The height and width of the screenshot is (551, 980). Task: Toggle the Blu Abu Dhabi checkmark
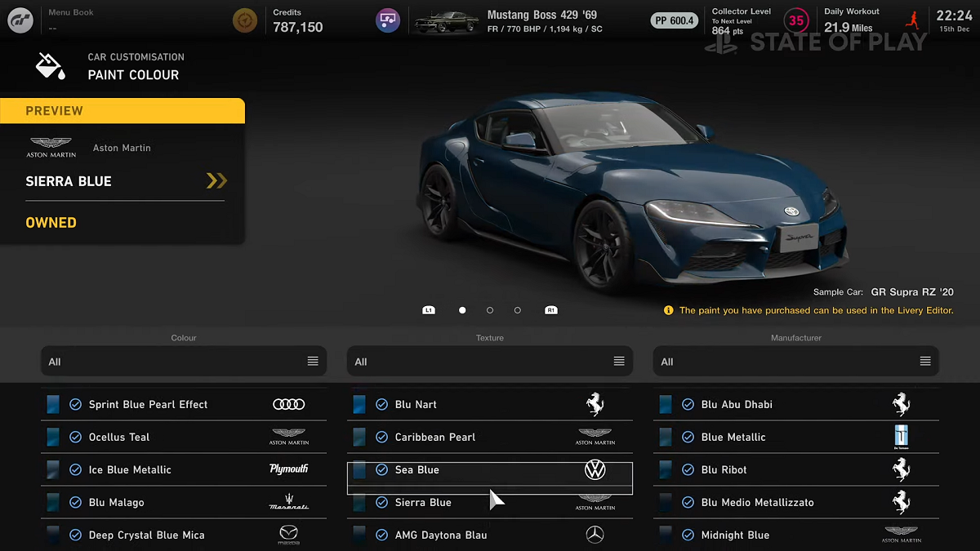click(x=688, y=405)
